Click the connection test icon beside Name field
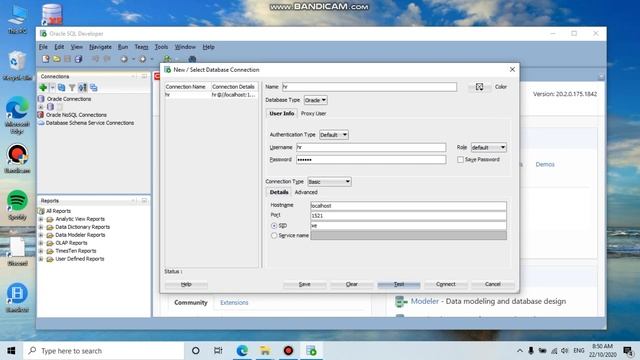This screenshot has height=360, width=640. tap(479, 87)
